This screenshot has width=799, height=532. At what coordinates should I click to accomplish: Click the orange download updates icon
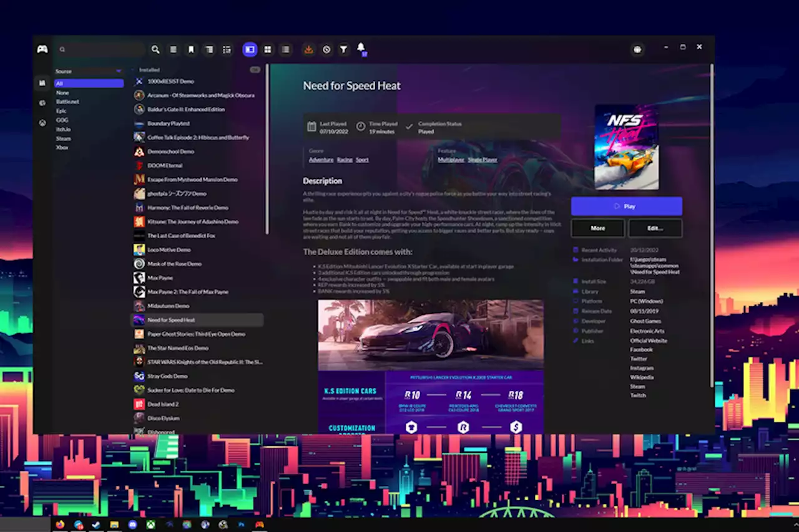pos(308,49)
